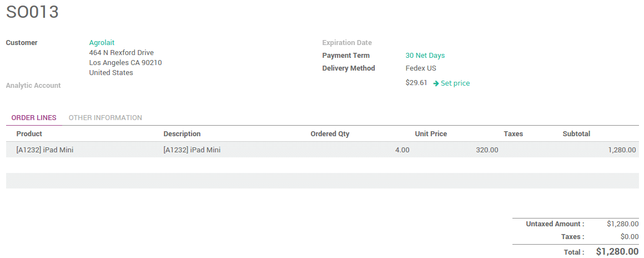Click the line subtotal 1,280.00 cell

click(x=622, y=150)
